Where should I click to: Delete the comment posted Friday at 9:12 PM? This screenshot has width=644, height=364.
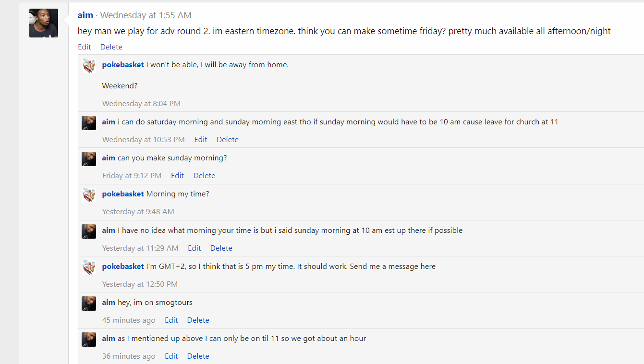coord(204,176)
